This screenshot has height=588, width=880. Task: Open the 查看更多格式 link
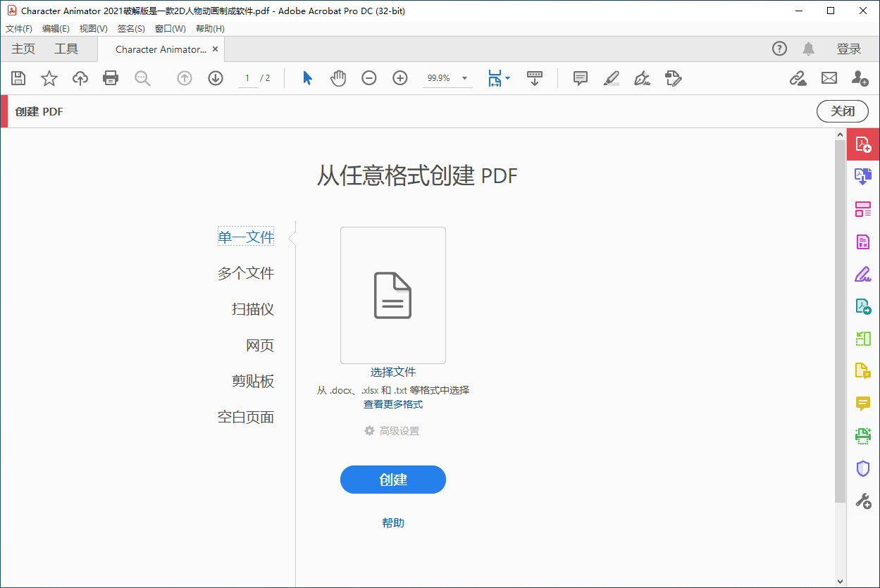(393, 404)
